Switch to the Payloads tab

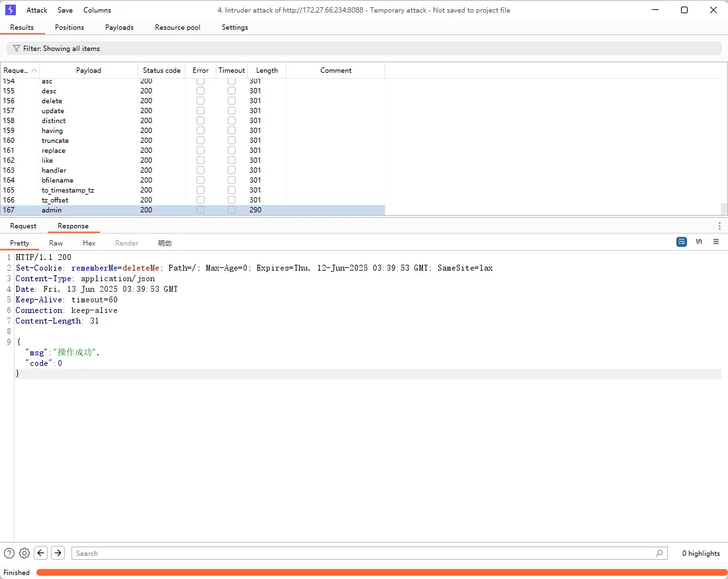[x=119, y=27]
